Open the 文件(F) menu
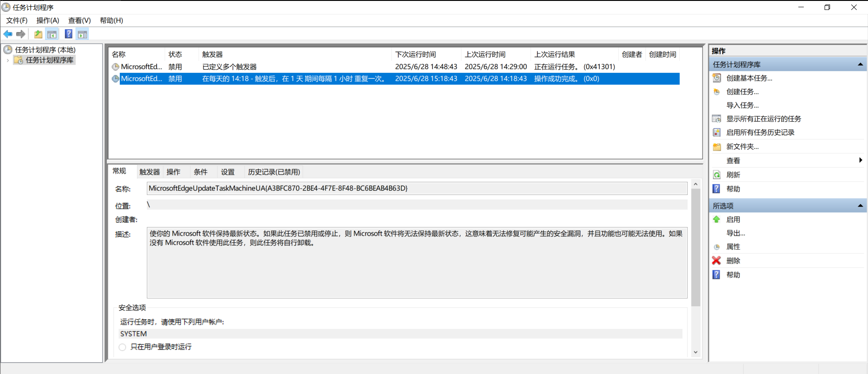868x374 pixels. (17, 20)
